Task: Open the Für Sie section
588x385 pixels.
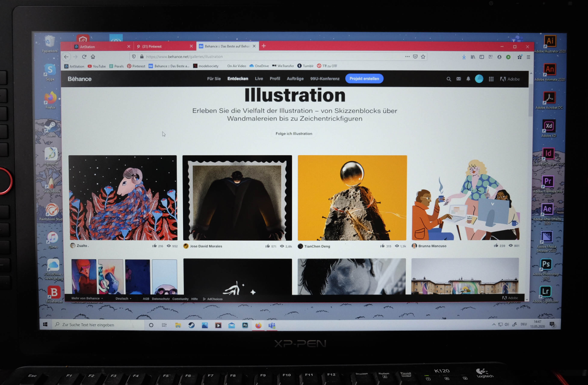Action: point(214,79)
